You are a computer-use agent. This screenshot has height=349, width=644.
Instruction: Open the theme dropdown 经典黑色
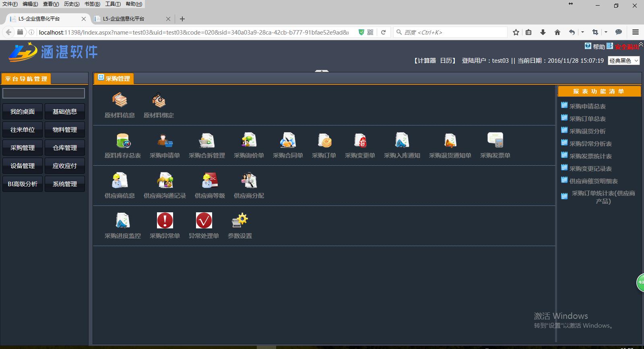(623, 61)
